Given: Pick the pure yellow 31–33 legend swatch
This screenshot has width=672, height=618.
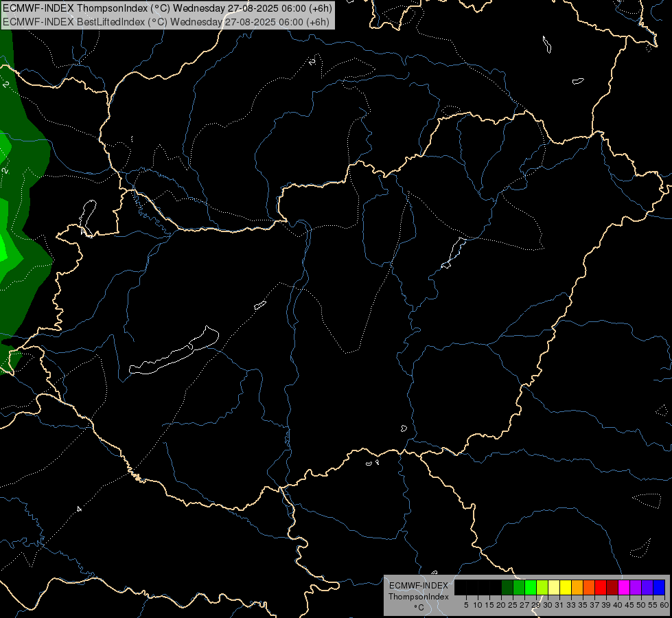Looking at the screenshot, I should (x=566, y=587).
